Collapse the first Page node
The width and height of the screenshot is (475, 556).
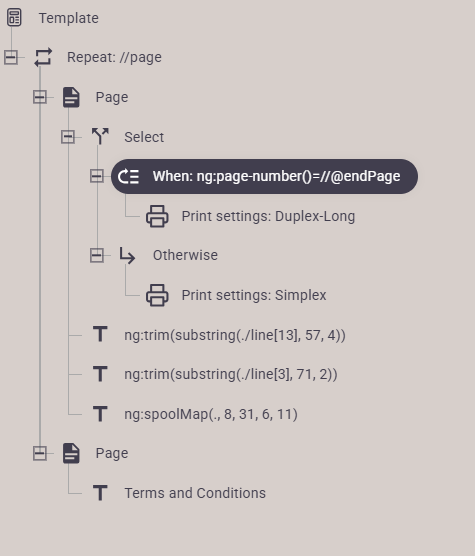[x=40, y=97]
